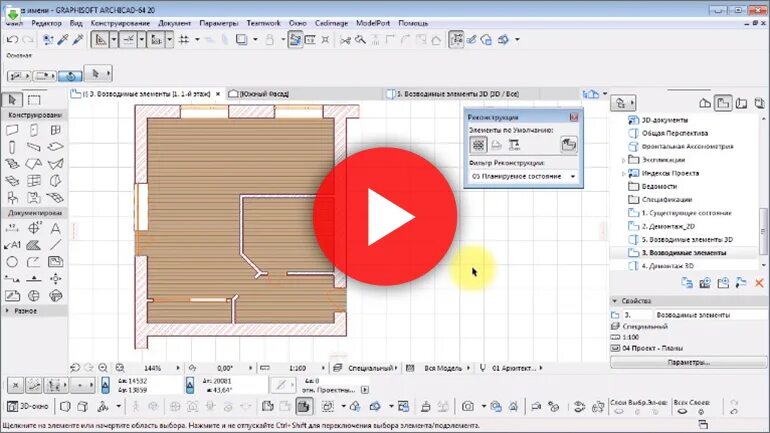Select the Window tool
770x433 pixels.
pos(55,130)
